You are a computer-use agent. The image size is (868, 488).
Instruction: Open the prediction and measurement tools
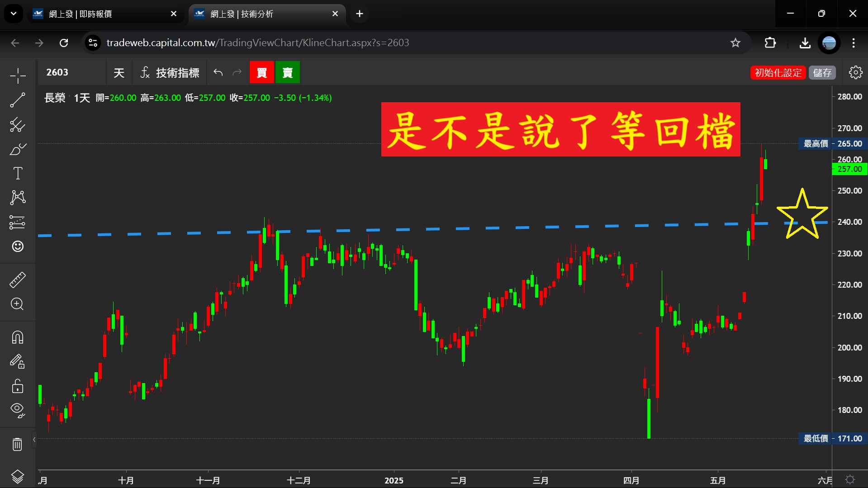pos(18,222)
